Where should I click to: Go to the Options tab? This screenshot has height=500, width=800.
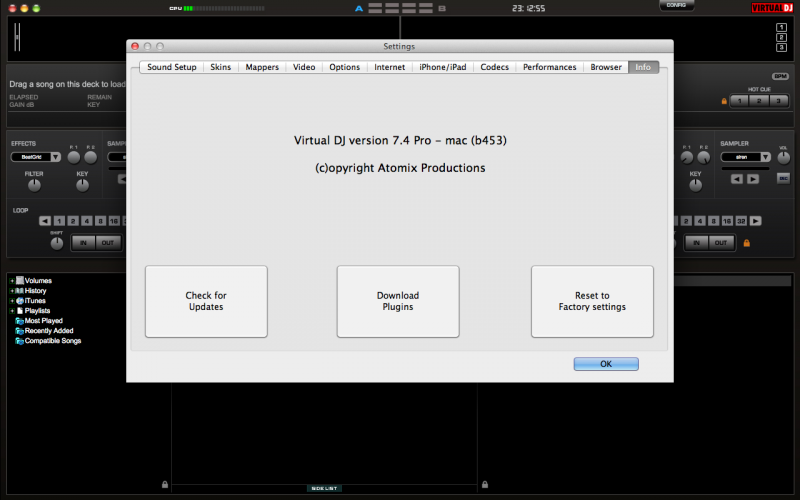(344, 67)
